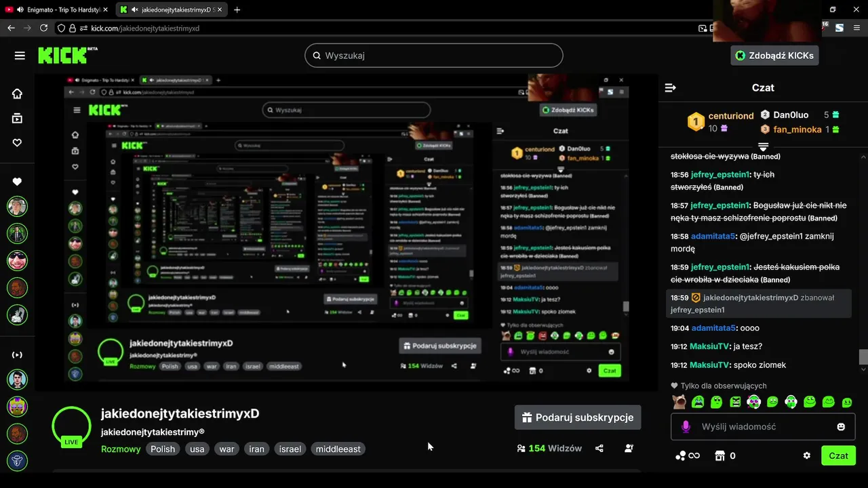Open the emoji picker in message box
The height and width of the screenshot is (488, 868).
click(841, 427)
